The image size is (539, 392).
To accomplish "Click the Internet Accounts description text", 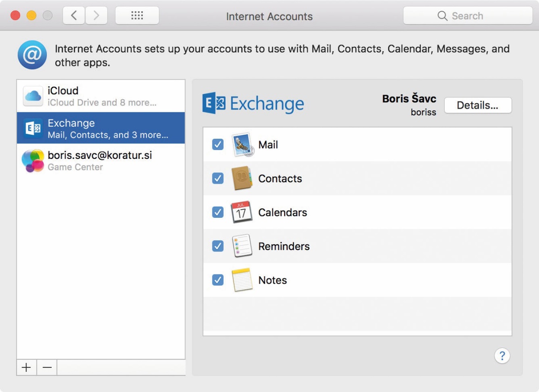I will (282, 55).
